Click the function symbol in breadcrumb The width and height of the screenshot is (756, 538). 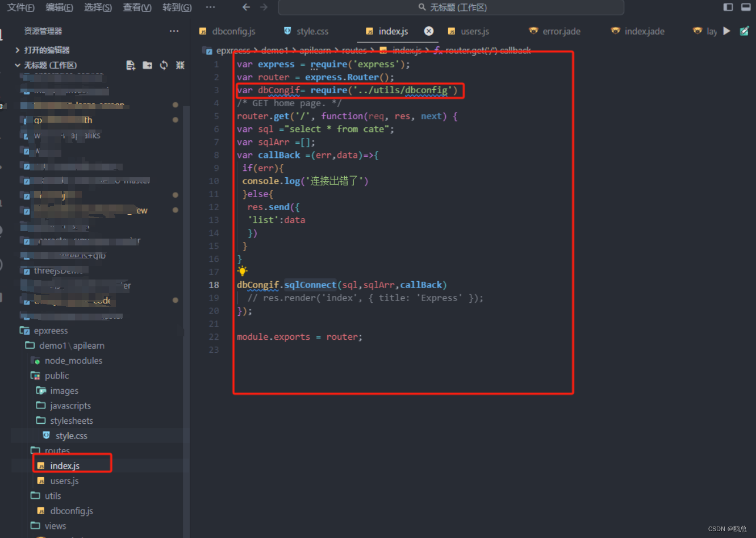click(x=437, y=51)
